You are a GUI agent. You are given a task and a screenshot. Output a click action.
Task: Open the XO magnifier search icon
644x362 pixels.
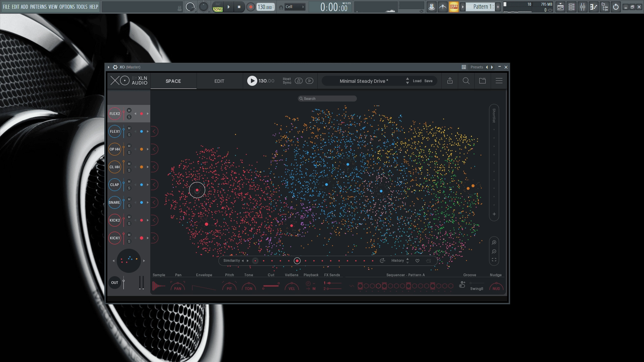pos(466,81)
